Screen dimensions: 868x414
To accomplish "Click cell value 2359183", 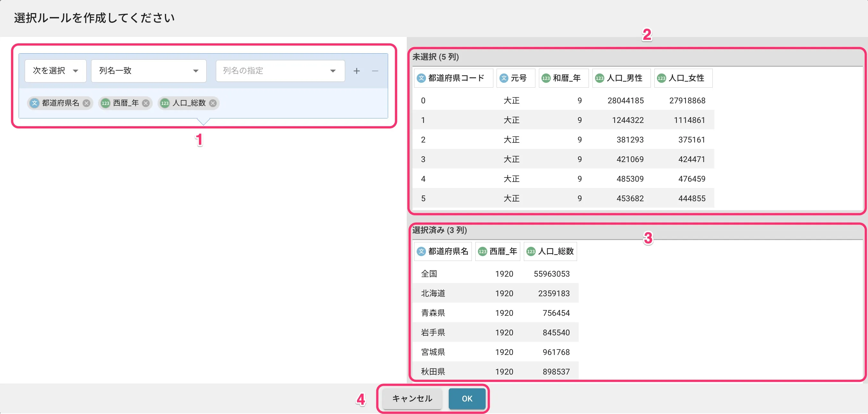I will (554, 294).
